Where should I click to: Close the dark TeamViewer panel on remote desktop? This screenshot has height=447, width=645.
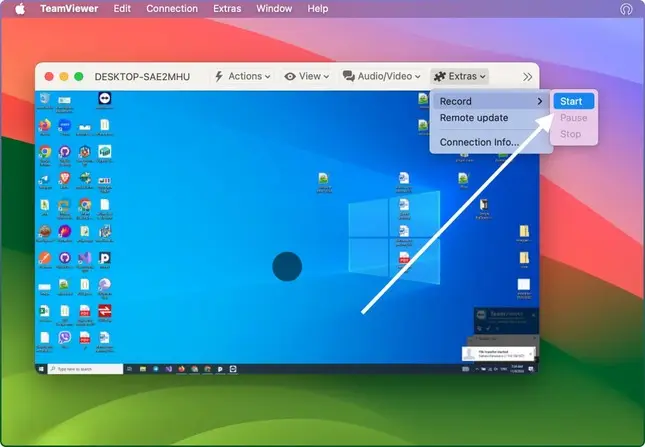534,315
